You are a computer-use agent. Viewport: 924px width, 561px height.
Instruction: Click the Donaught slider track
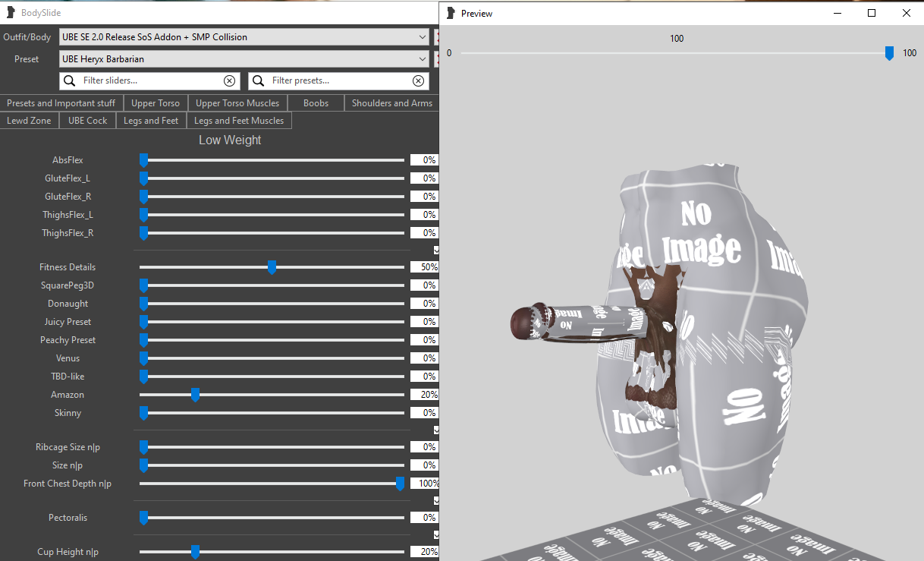272,304
